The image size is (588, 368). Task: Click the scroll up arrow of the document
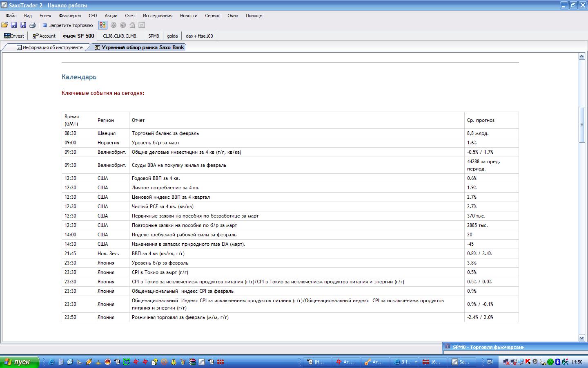tap(582, 56)
